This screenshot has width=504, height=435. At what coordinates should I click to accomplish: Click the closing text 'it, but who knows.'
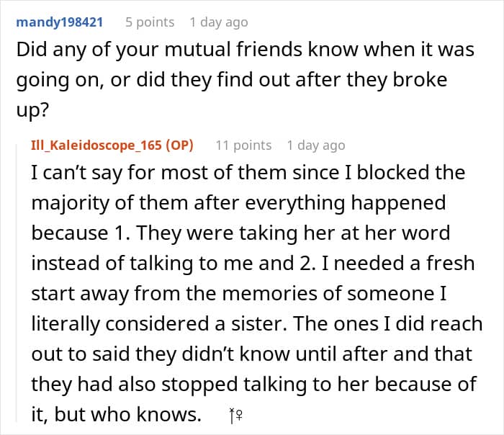117,414
